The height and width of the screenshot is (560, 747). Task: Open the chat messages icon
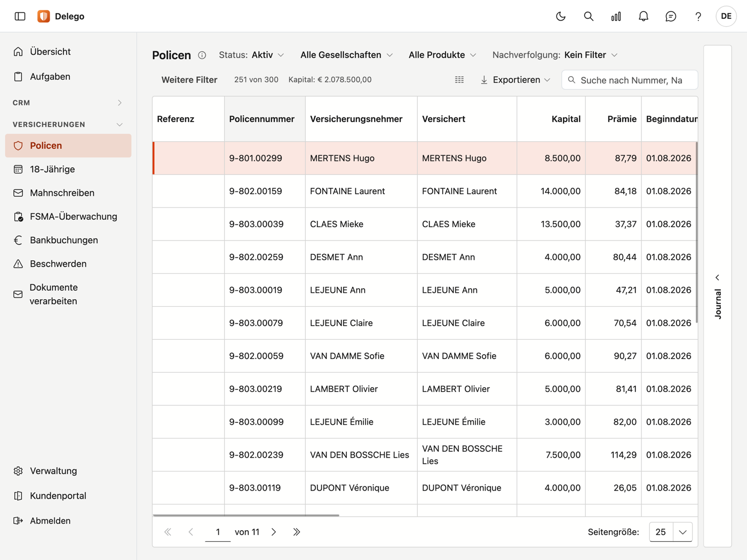pos(671,17)
